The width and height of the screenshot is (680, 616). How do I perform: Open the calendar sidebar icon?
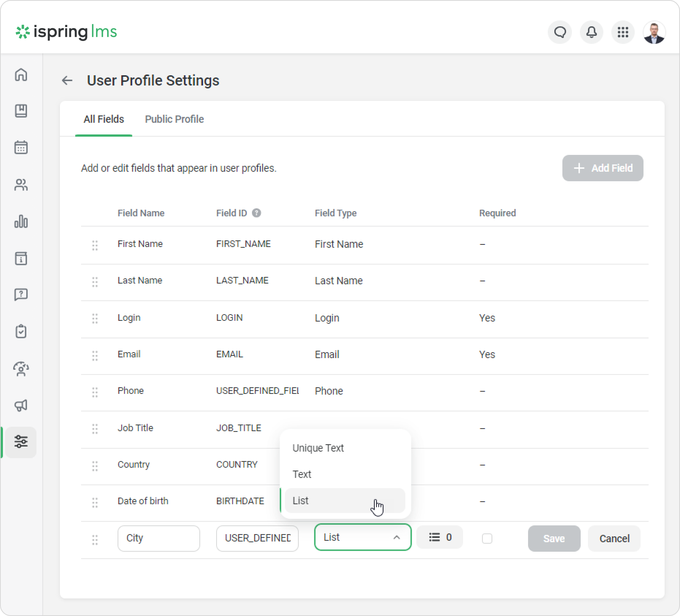(21, 148)
